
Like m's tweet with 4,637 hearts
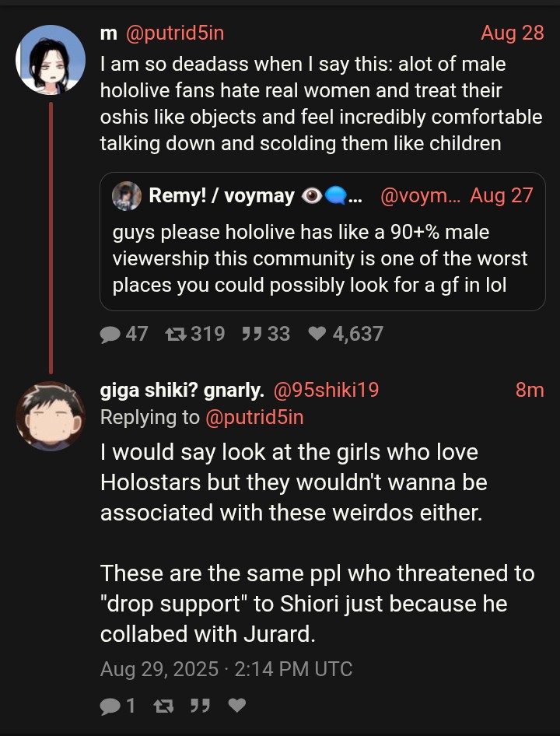pos(317,334)
